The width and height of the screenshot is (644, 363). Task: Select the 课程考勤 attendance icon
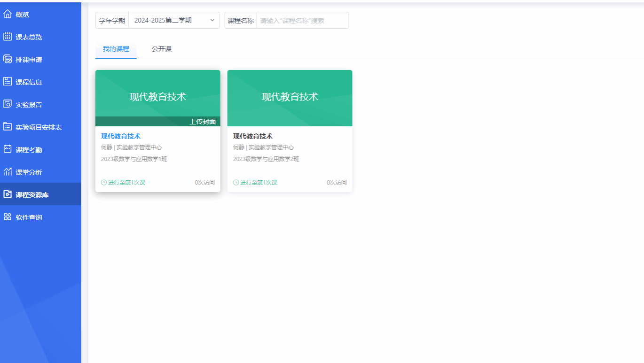[8, 149]
